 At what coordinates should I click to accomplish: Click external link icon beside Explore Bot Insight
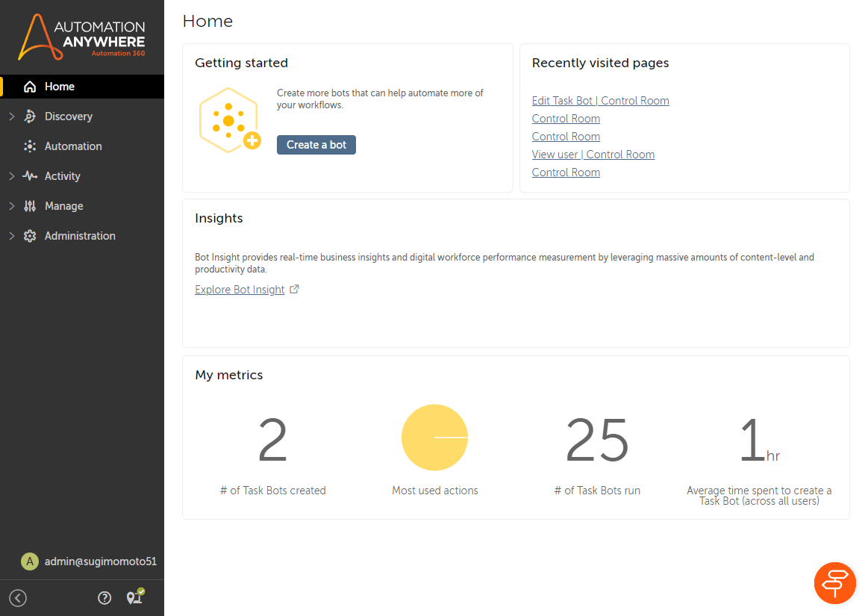coord(295,289)
